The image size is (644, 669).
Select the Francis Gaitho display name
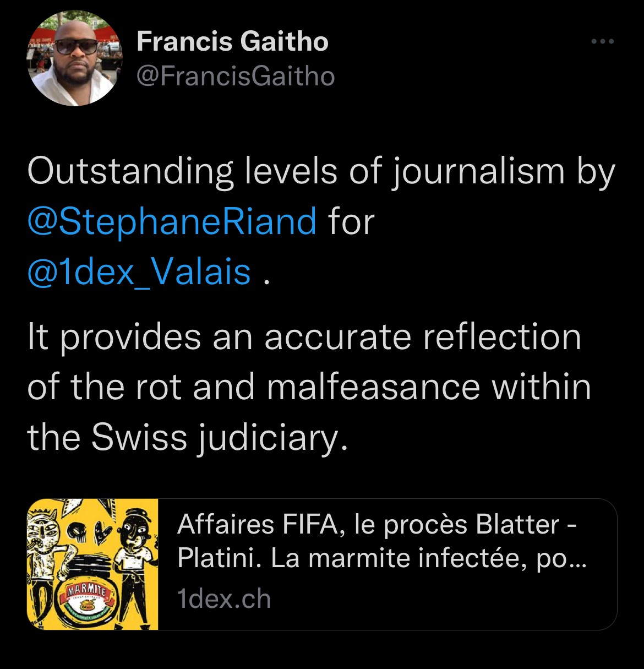click(232, 41)
